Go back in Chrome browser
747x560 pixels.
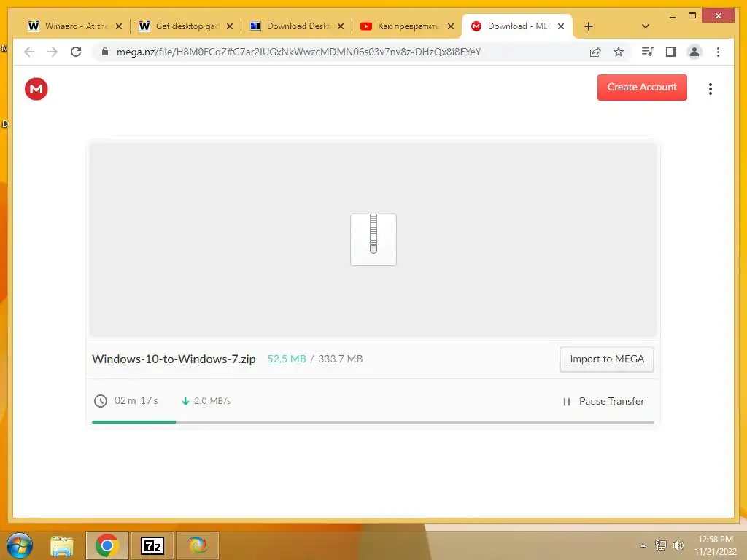[29, 52]
